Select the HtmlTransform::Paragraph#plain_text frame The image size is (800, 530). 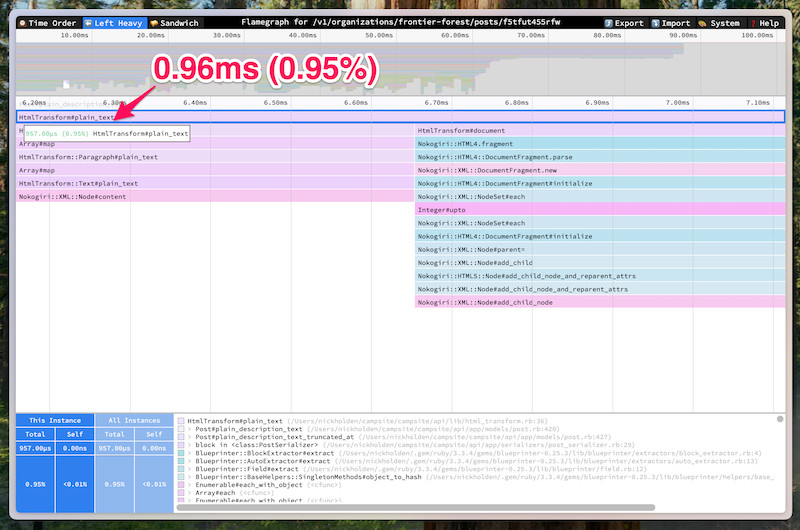(215, 157)
